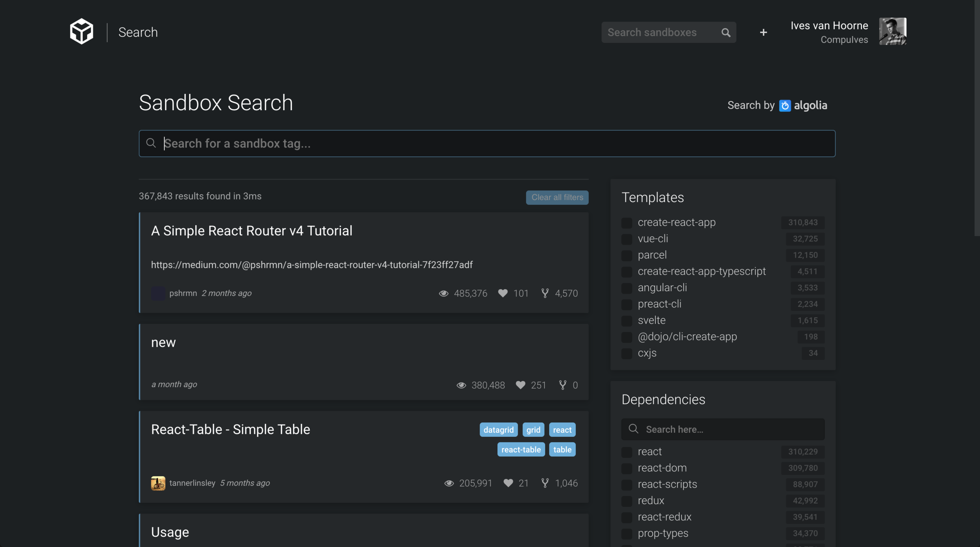
Task: Click fork icon on React-Table result
Action: point(545,483)
